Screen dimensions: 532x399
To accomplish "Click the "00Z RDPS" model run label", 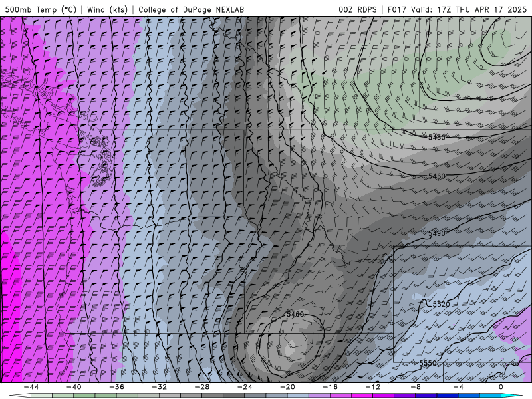I will click(358, 9).
